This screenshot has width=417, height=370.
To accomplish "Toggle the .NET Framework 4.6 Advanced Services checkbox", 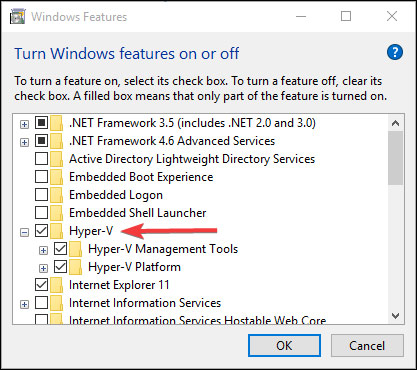I will click(41, 141).
